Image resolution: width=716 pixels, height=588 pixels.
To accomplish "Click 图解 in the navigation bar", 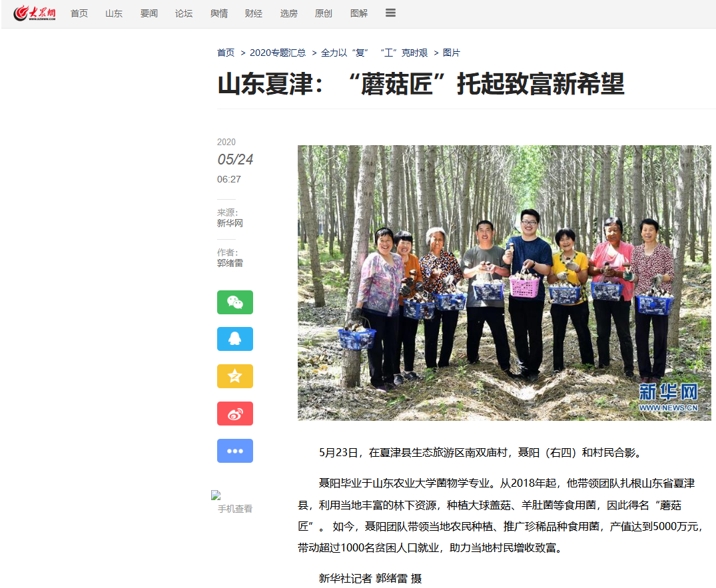I will pyautogui.click(x=358, y=13).
